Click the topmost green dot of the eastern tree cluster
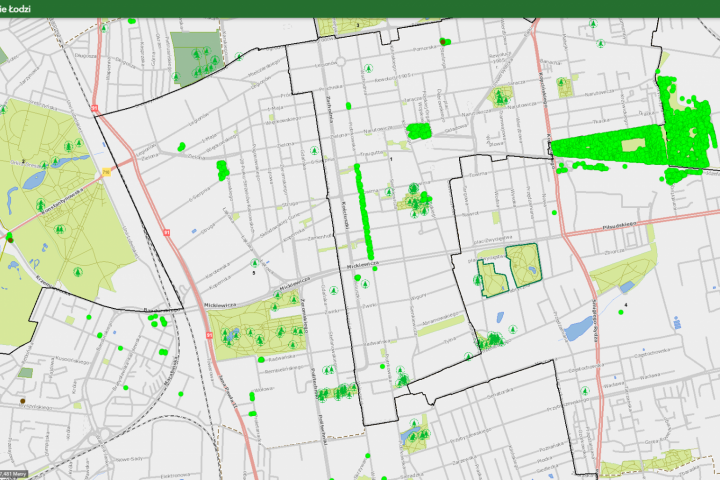 658,71
